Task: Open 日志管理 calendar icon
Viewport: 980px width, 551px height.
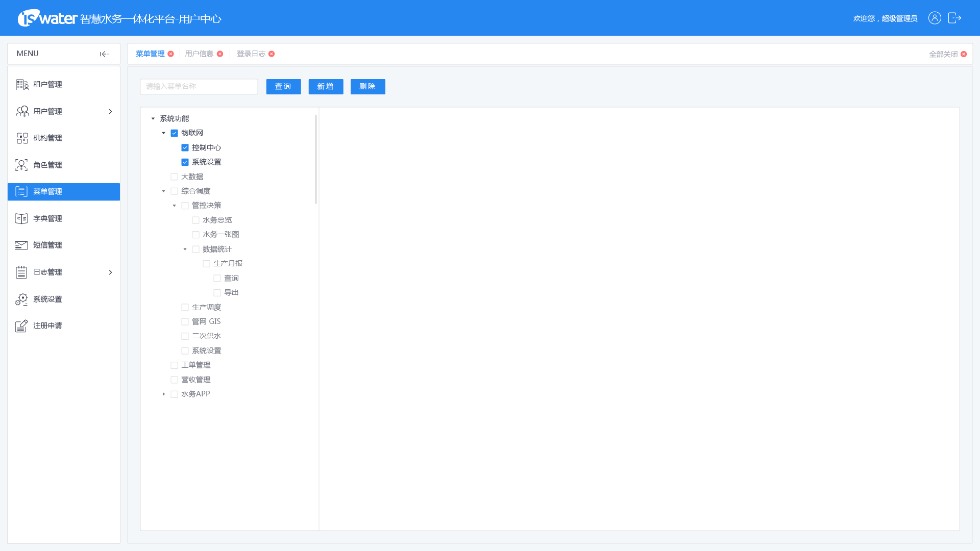Action: click(21, 272)
